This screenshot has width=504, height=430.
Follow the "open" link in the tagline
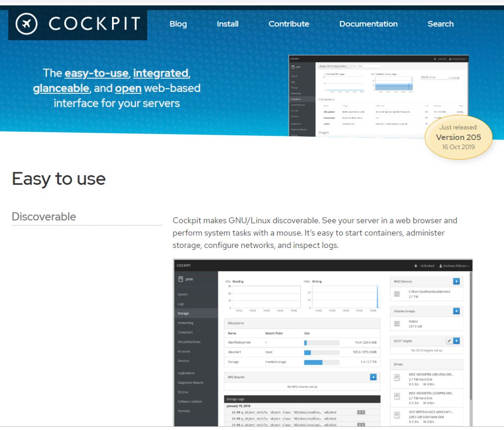(128, 88)
